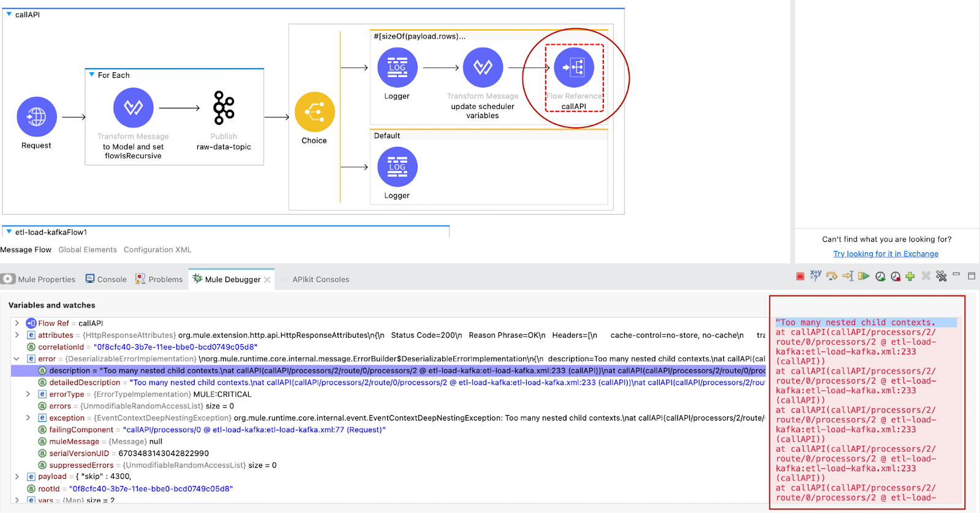Select the failingComponent row
This screenshot has width=980, height=513.
point(388,430)
